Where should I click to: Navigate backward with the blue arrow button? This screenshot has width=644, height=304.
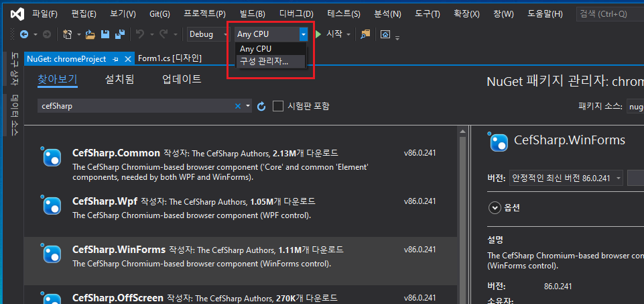[24, 34]
